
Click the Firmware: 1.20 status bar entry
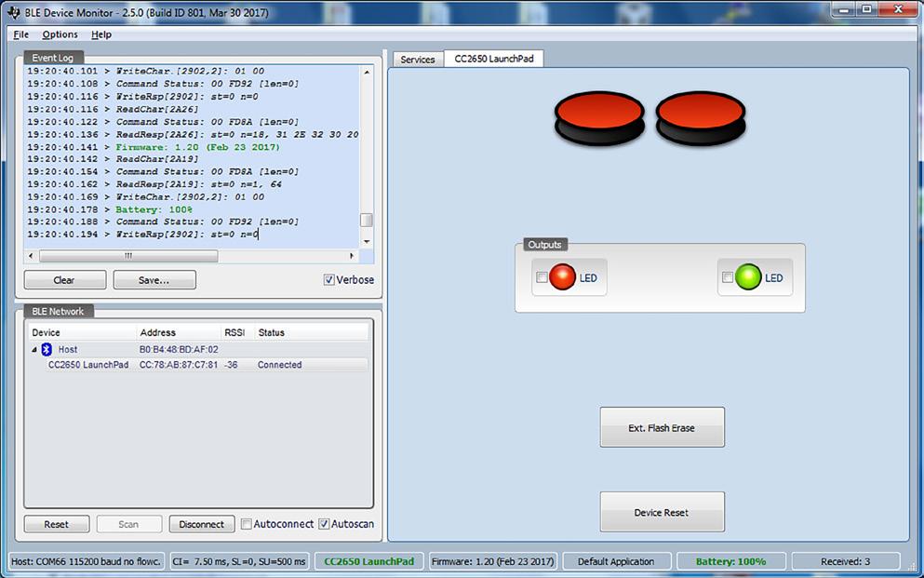pos(493,561)
